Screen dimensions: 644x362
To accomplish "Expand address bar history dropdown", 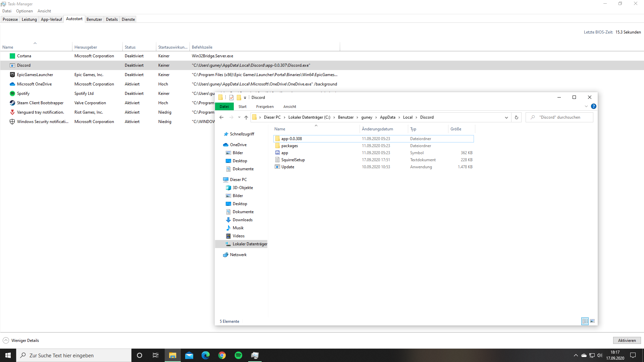I will pyautogui.click(x=506, y=117).
